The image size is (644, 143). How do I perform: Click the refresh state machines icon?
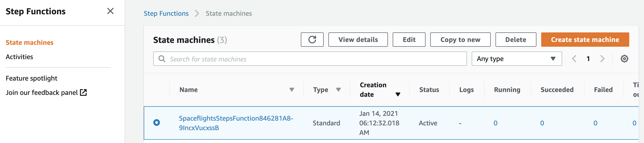tap(312, 40)
